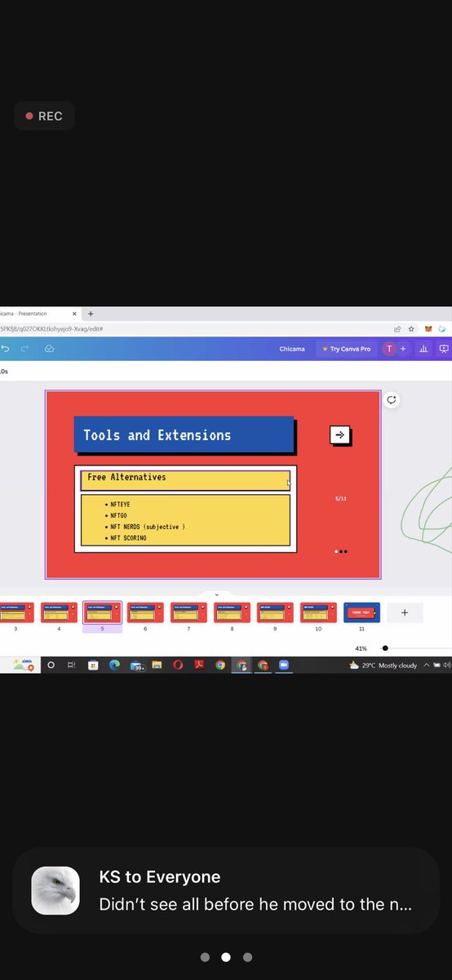Click the 5/11 page number on slide
452x980 pixels.
pyautogui.click(x=340, y=498)
